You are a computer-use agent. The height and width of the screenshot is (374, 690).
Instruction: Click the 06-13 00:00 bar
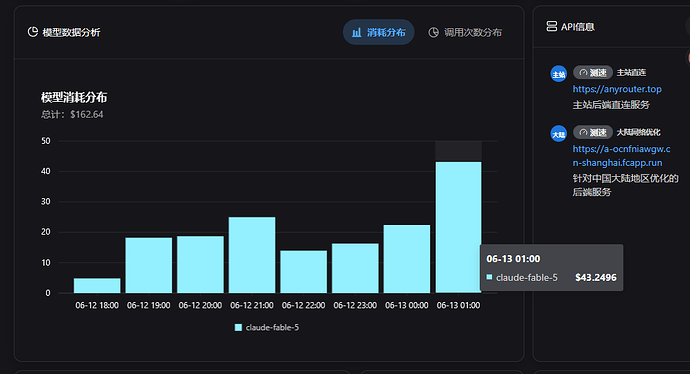pyautogui.click(x=407, y=259)
